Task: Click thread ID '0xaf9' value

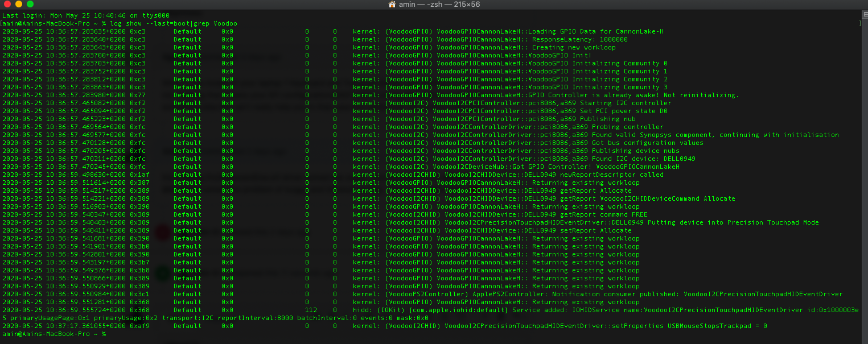Action: (x=139, y=326)
